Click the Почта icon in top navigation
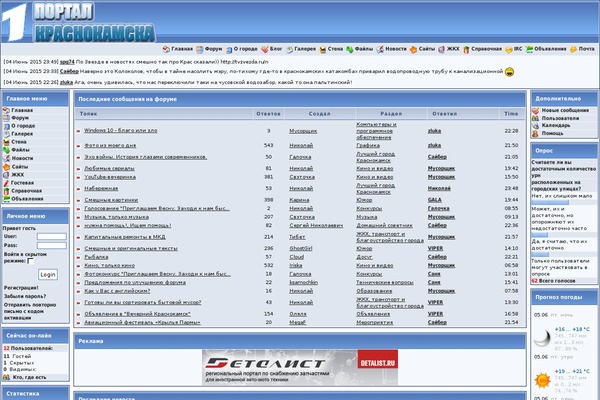 pyautogui.click(x=573, y=49)
